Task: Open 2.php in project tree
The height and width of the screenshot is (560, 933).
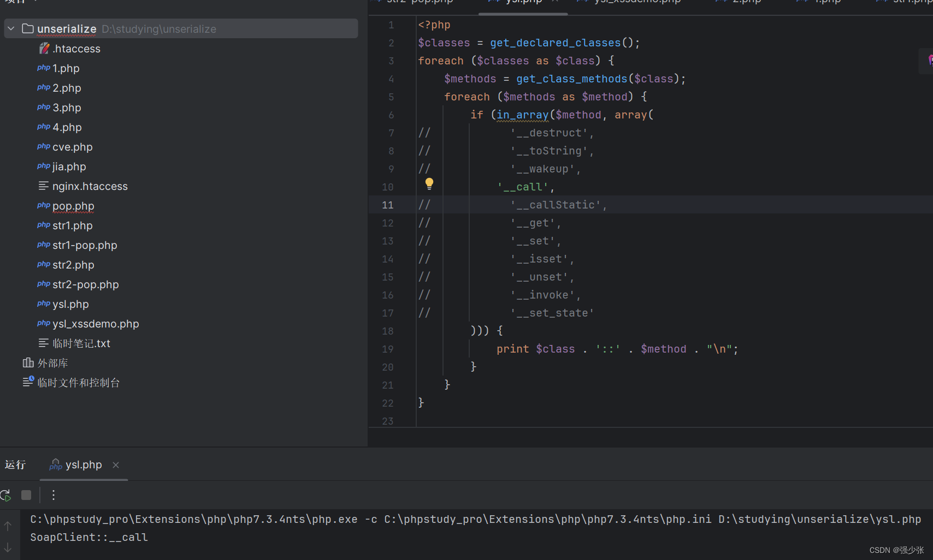Action: tap(67, 88)
